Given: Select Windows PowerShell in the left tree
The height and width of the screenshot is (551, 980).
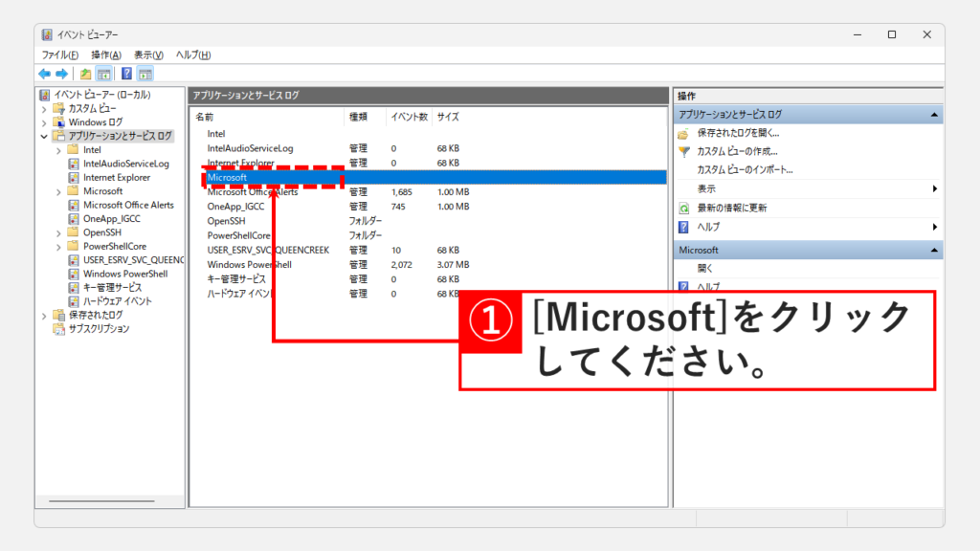Looking at the screenshot, I should [x=124, y=274].
